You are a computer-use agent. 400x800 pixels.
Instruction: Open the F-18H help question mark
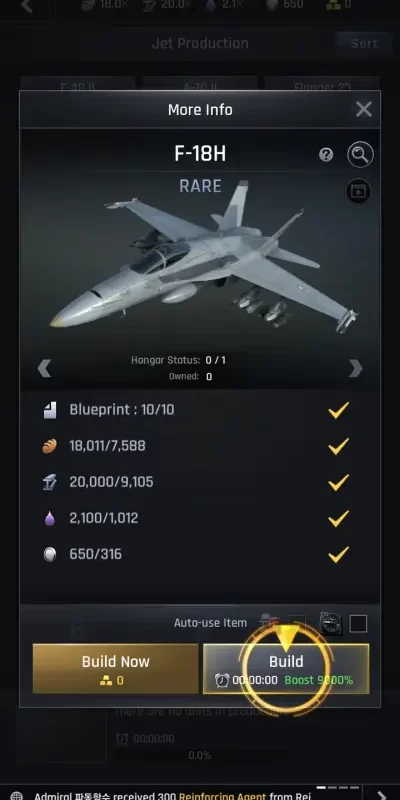coord(326,155)
